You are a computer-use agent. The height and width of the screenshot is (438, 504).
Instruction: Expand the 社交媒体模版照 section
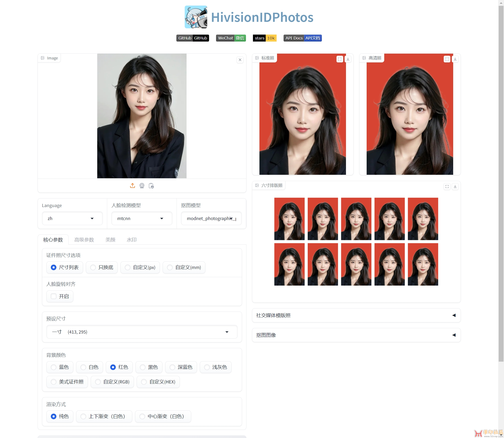[x=356, y=315]
